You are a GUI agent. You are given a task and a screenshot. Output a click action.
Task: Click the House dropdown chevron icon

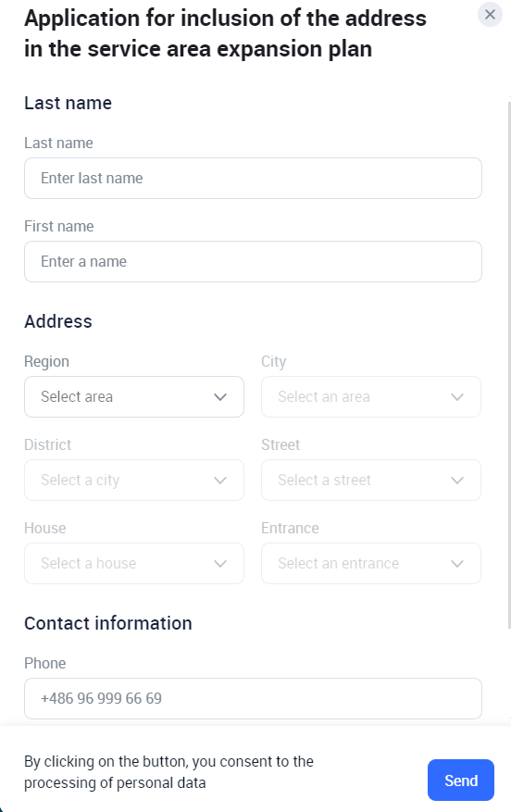(x=220, y=564)
